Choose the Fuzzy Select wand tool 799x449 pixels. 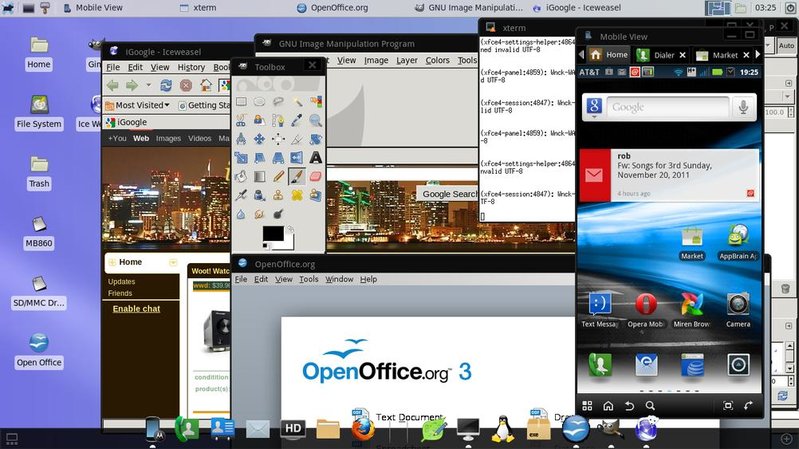click(297, 102)
